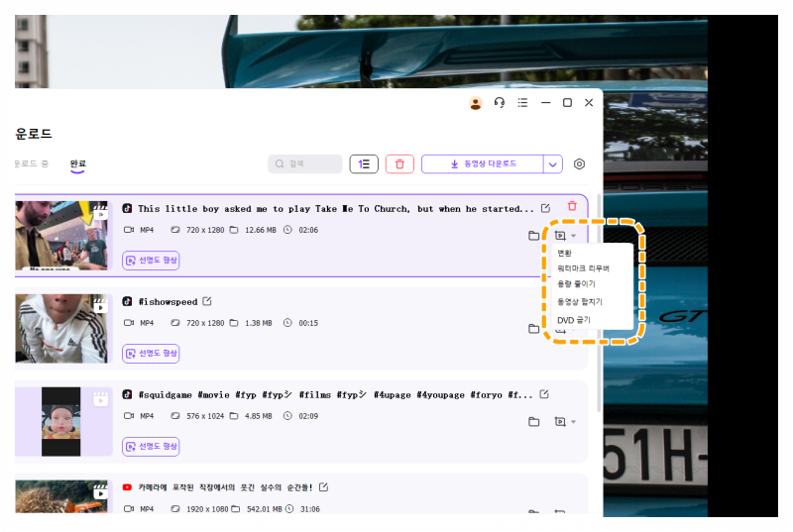Click 선명도 향상 for #squidgame video
The image size is (793, 532).
click(x=151, y=446)
